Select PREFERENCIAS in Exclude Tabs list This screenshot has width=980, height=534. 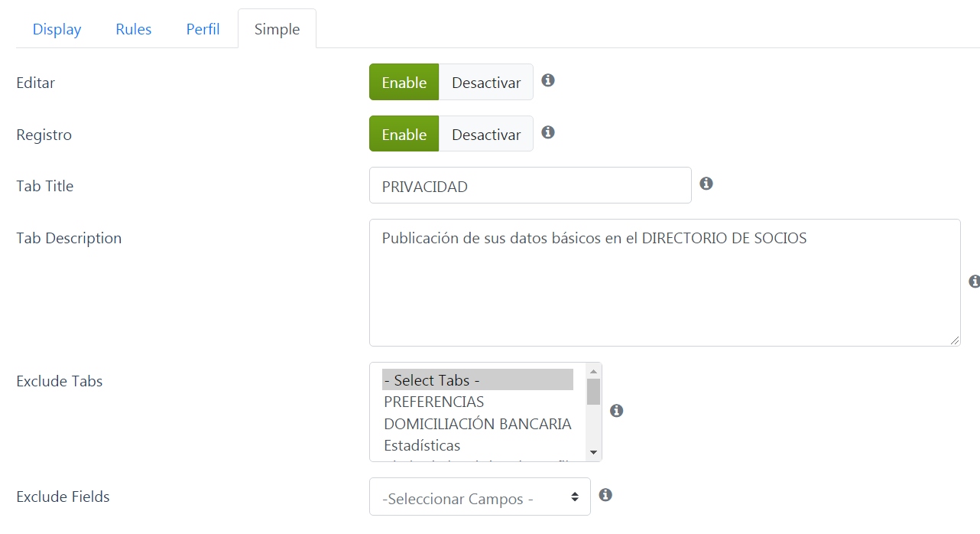coord(478,402)
